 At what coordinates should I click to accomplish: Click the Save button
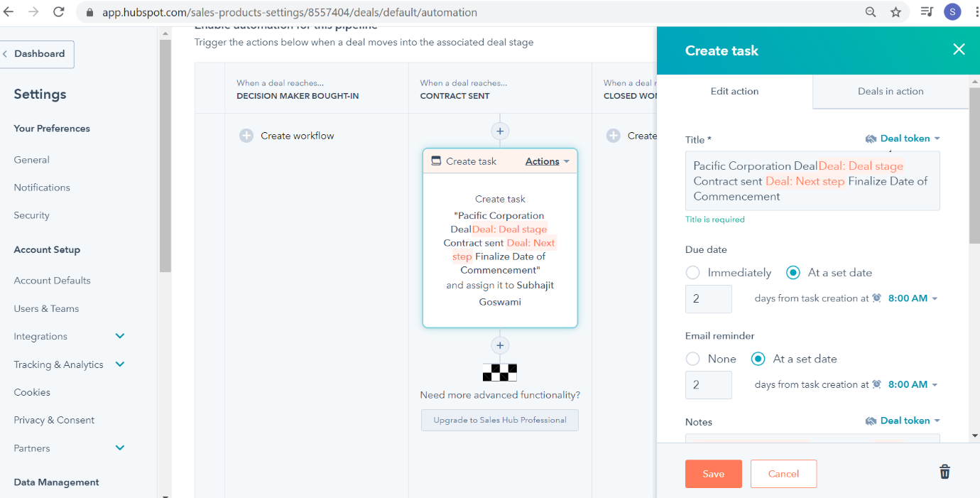(713, 474)
